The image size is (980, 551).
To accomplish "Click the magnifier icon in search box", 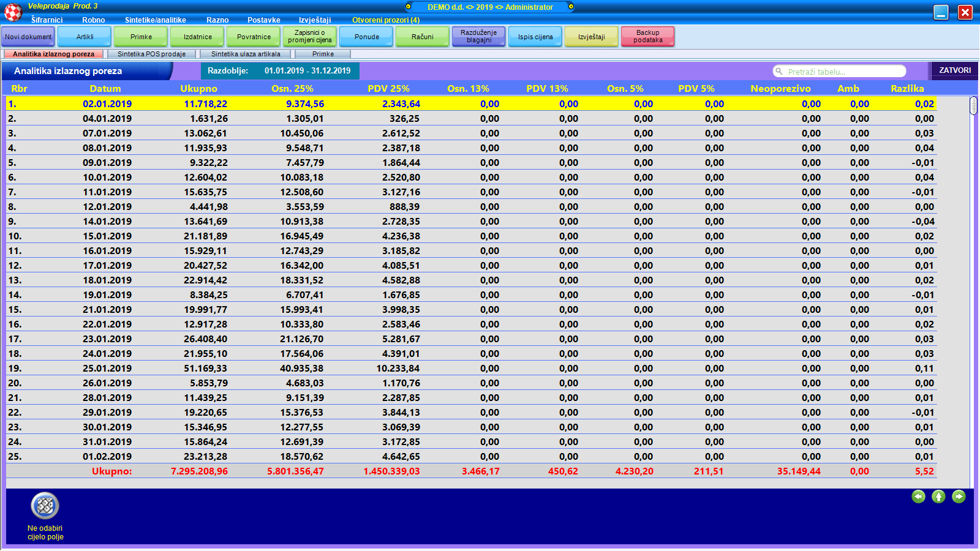I will pos(779,72).
